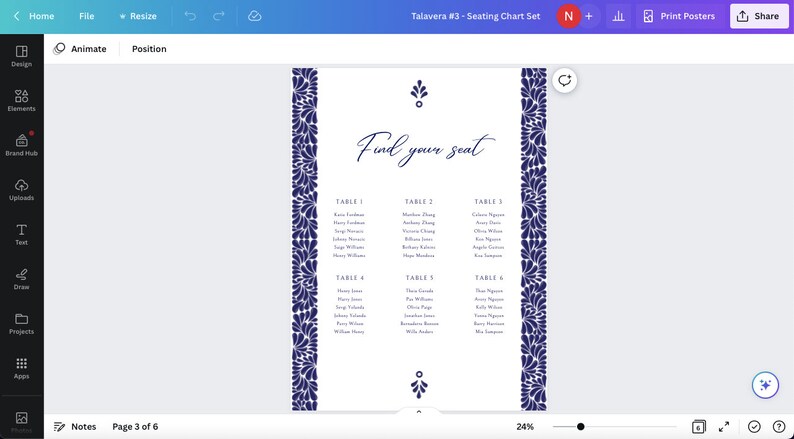Select the Text tool in sidebar
This screenshot has height=439, width=794.
point(21,234)
